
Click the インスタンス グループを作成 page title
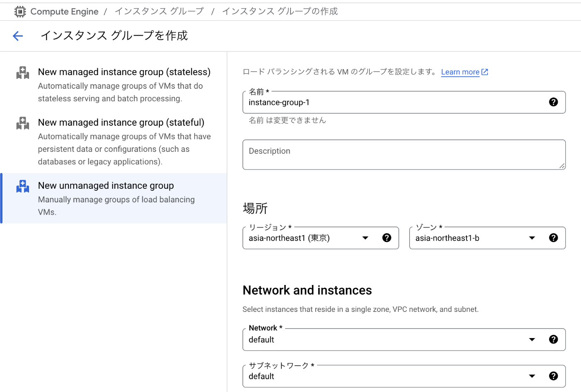[114, 36]
